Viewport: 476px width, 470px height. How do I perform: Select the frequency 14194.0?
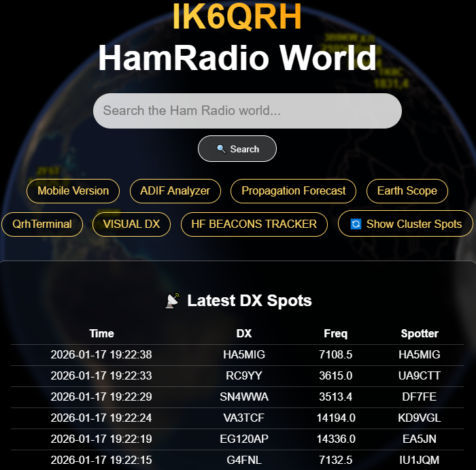pos(336,418)
